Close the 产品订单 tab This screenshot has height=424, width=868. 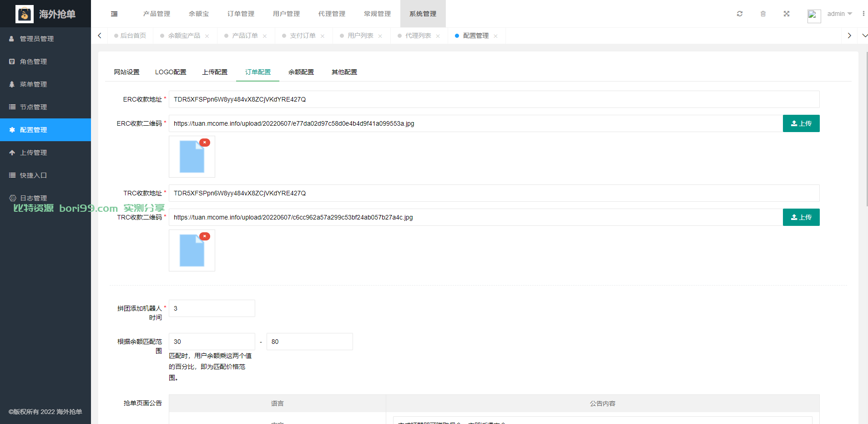coord(265,36)
